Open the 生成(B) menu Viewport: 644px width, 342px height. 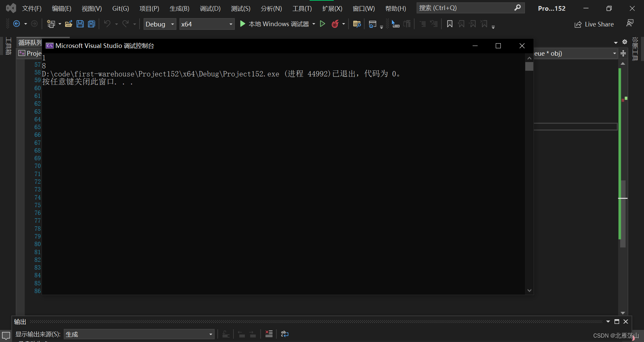179,8
